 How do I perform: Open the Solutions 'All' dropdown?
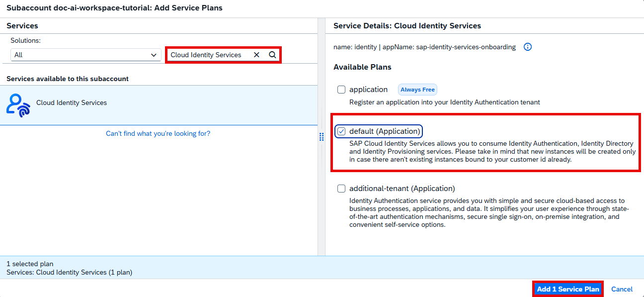pyautogui.click(x=86, y=55)
